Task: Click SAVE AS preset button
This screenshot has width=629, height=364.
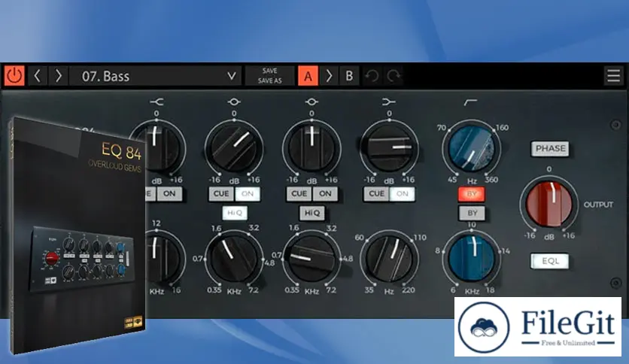Action: [269, 80]
